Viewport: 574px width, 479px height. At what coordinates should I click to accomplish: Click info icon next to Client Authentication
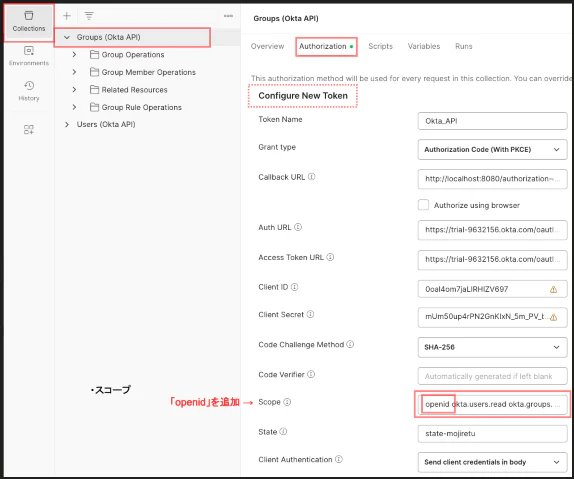click(339, 459)
